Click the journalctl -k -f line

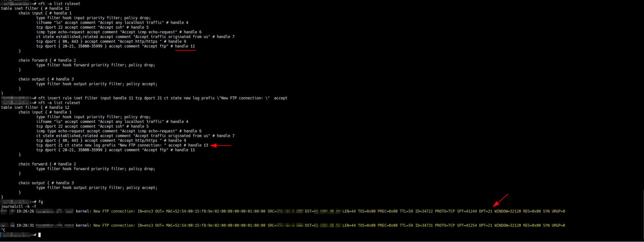coord(19,207)
